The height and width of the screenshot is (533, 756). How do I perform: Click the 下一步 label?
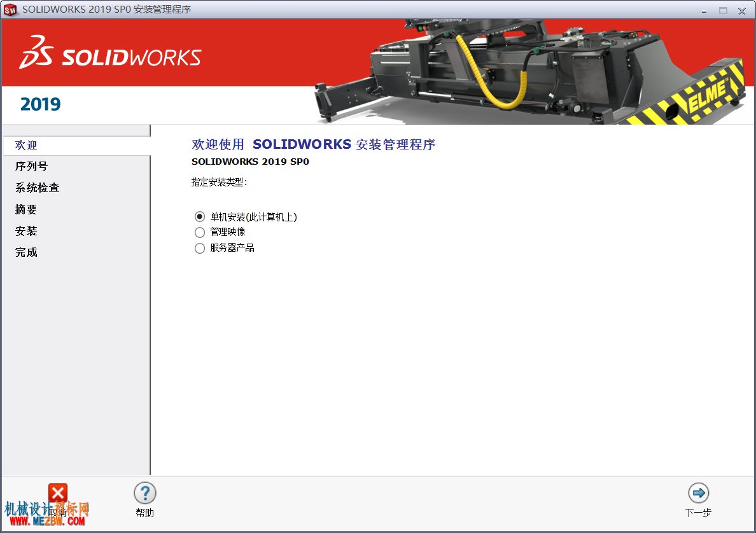click(x=698, y=513)
